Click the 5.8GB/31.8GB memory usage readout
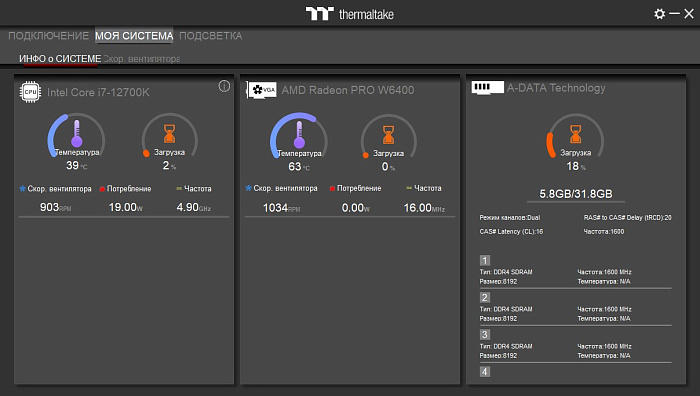This screenshot has height=396, width=700. tap(576, 194)
